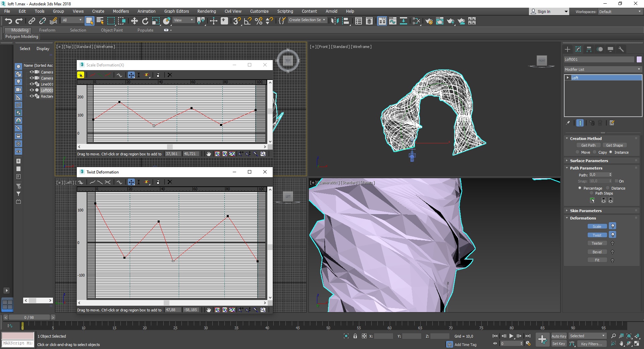Viewport: 644px width, 349px height.
Task: Open Create Selection Set dropdown
Action: [307, 20]
